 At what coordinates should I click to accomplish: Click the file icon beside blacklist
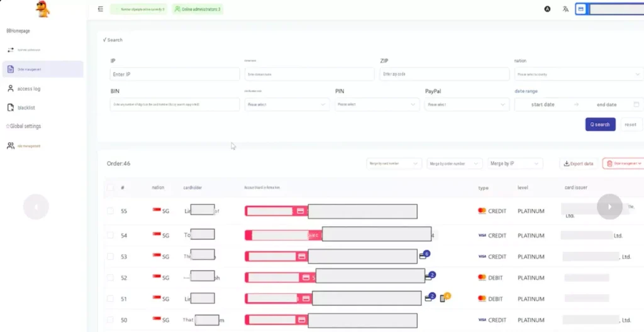click(x=11, y=108)
